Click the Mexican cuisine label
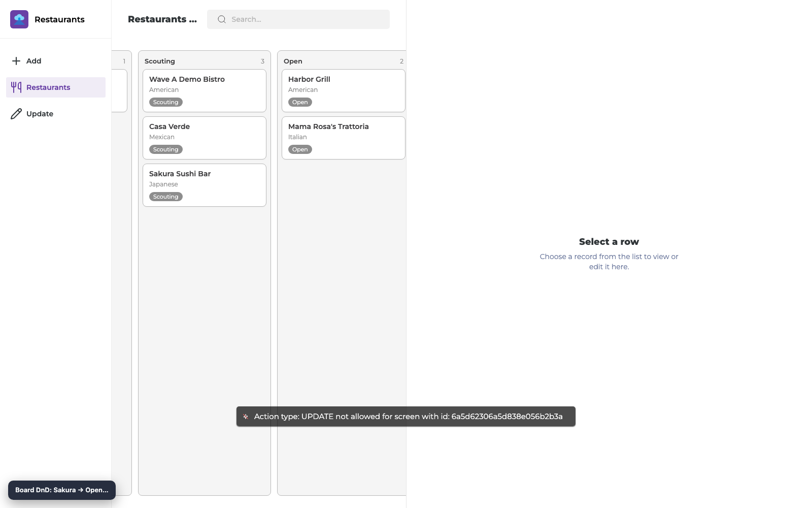Image resolution: width=812 pixels, height=508 pixels. coord(162,137)
